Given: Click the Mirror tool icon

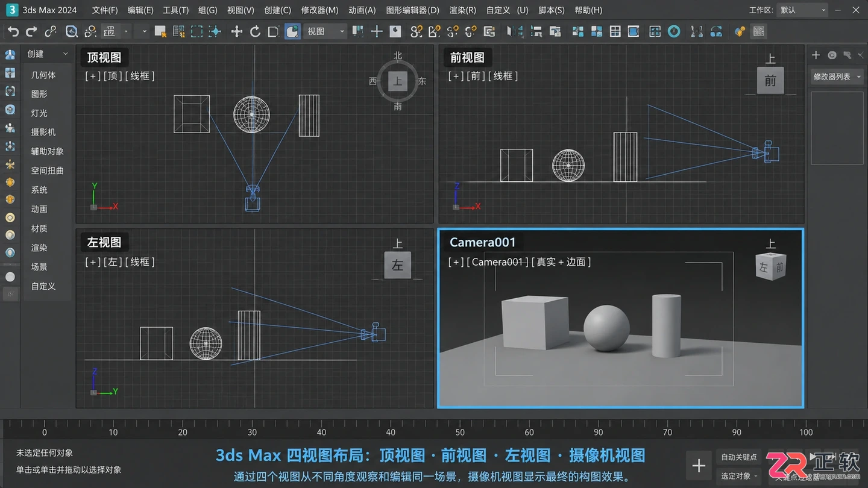Looking at the screenshot, I should (x=515, y=31).
